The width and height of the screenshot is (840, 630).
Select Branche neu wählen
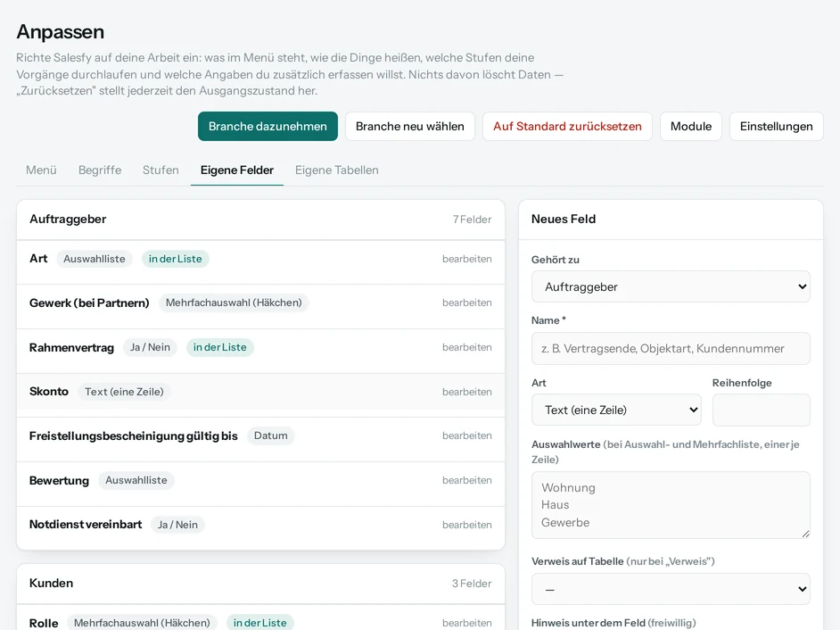pyautogui.click(x=410, y=127)
